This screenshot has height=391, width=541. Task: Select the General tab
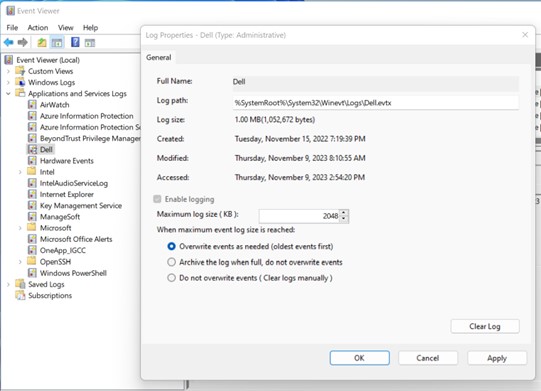click(159, 57)
